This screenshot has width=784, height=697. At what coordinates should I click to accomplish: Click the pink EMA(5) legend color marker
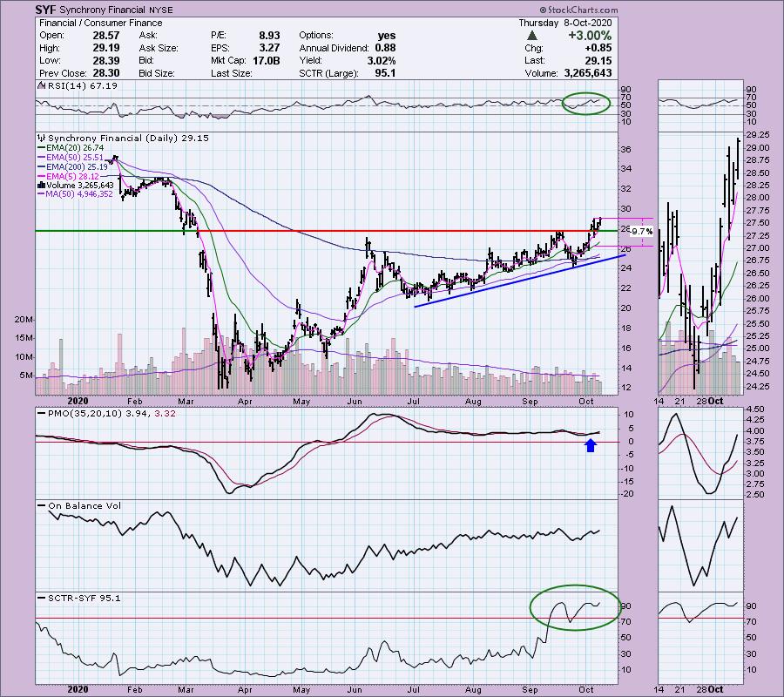[x=42, y=177]
